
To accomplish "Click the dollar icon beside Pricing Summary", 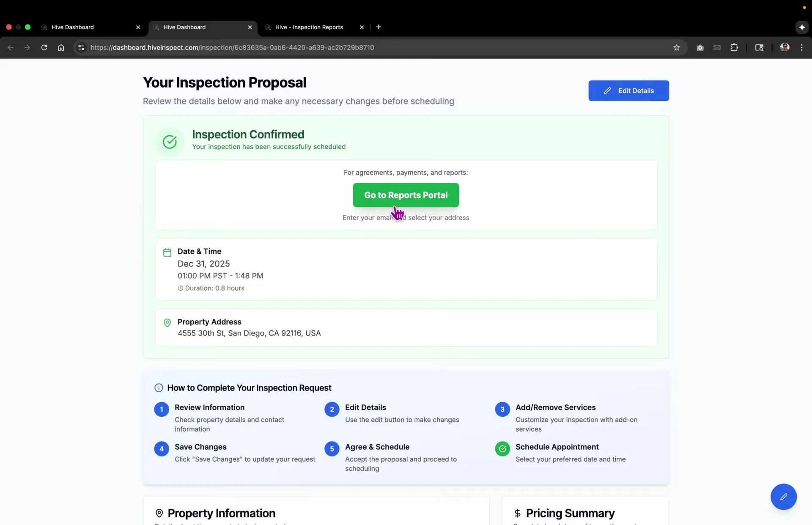I will (x=517, y=513).
